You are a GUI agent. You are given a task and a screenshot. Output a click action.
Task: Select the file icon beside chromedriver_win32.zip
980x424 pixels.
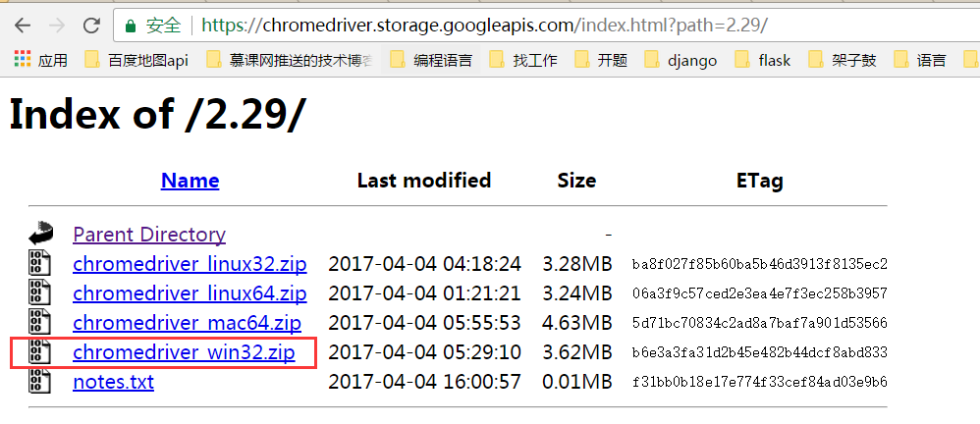[39, 352]
